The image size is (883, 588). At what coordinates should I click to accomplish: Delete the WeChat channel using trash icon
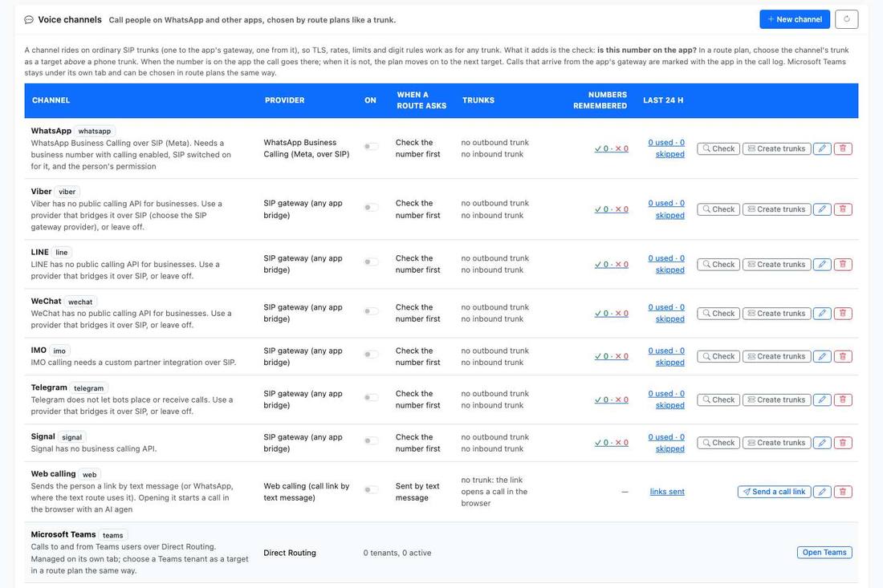click(843, 314)
